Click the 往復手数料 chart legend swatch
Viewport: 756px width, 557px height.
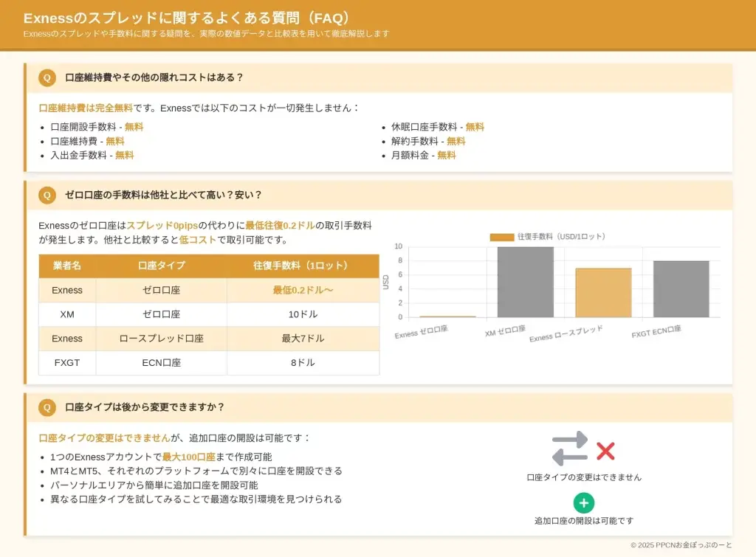pyautogui.click(x=501, y=237)
